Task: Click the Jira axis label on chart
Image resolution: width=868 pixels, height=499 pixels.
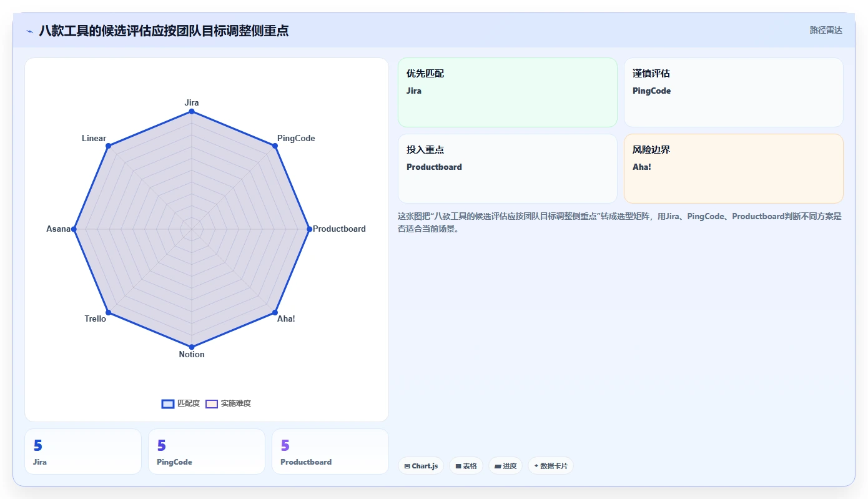Action: point(192,102)
